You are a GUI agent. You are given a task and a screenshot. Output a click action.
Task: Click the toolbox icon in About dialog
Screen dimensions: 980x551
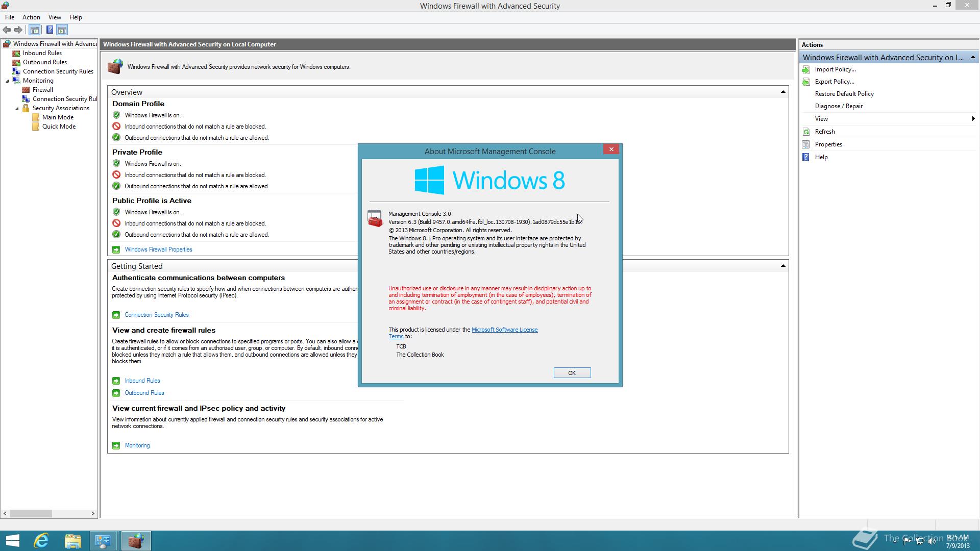point(375,219)
